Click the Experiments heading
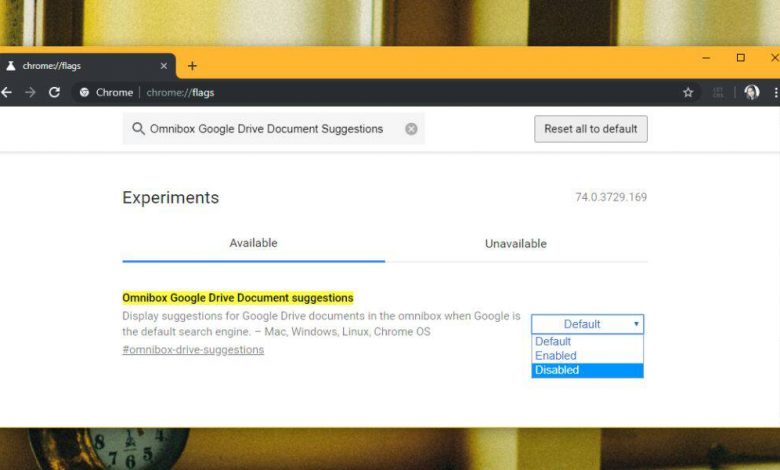 [171, 197]
